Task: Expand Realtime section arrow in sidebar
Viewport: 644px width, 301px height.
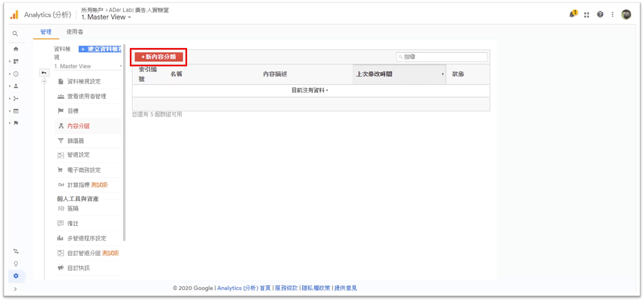Action: pyautogui.click(x=10, y=74)
